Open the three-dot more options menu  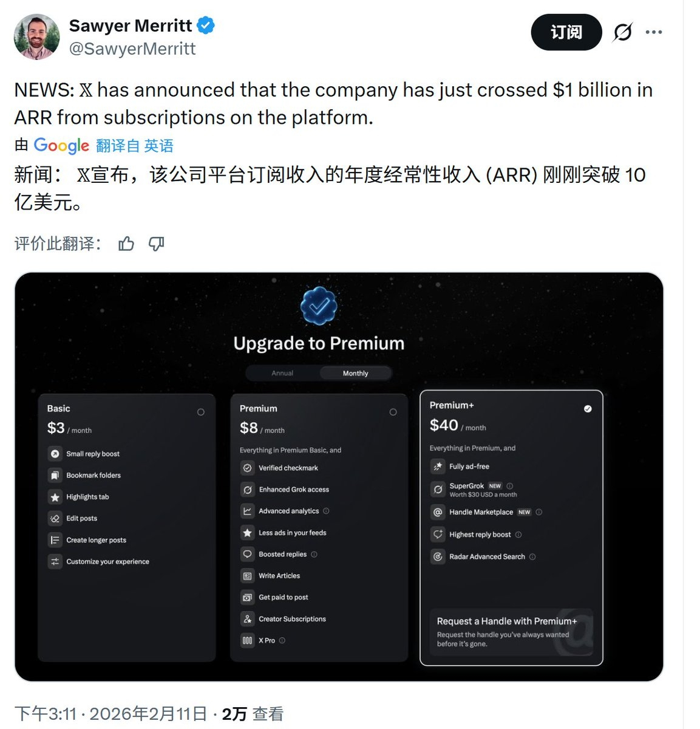[x=654, y=32]
